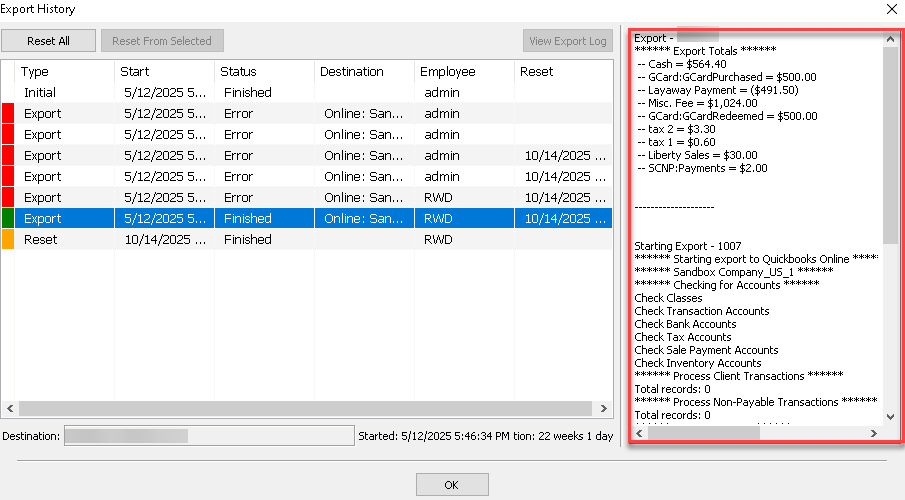The height and width of the screenshot is (500, 905).
Task: Click the 'Checking for Accounts' line
Action: [x=727, y=285]
